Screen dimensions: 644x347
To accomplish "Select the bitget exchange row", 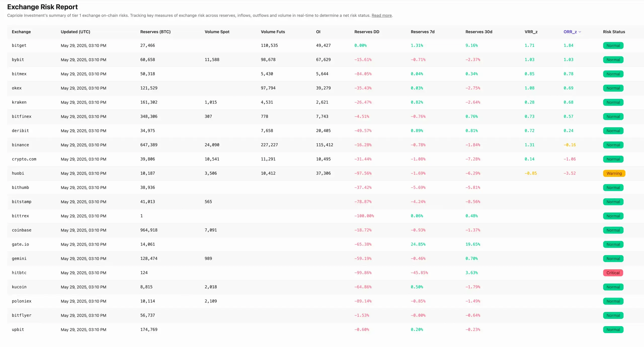I will 19,45.
